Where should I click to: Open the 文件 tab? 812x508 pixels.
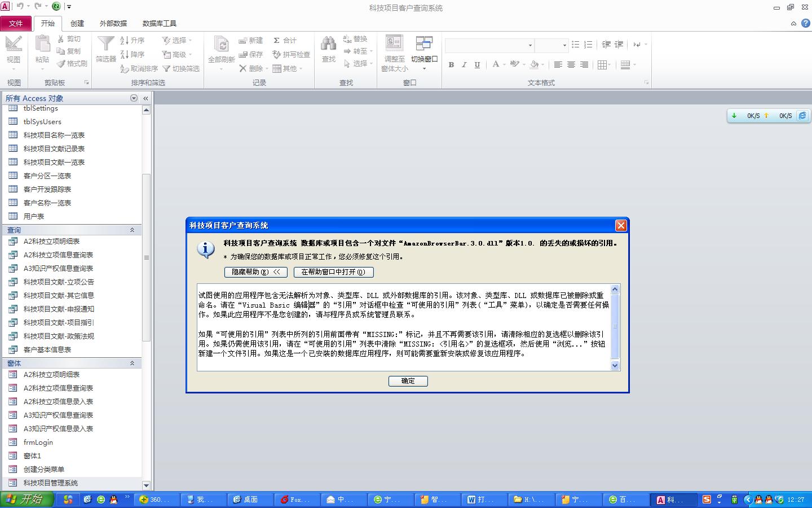tap(16, 23)
